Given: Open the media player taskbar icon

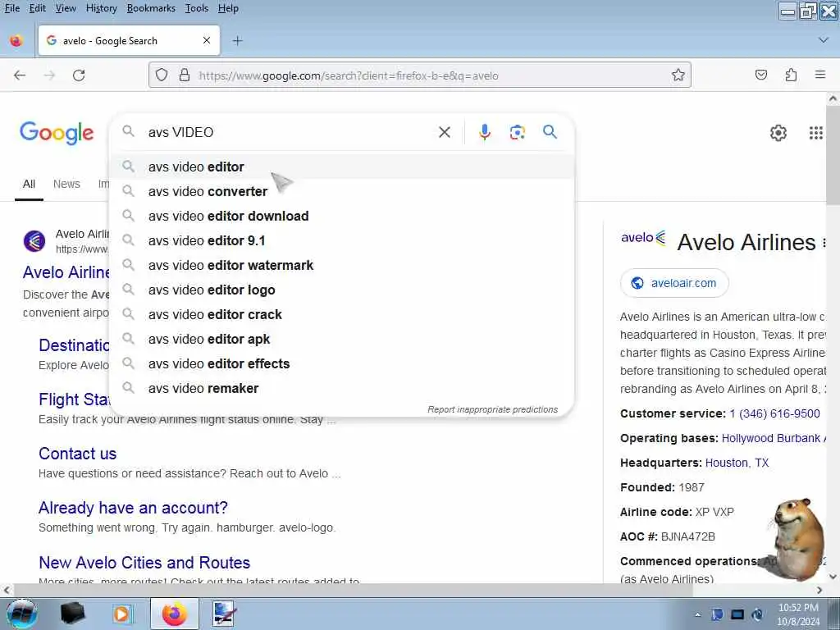Looking at the screenshot, I should [x=121, y=614].
